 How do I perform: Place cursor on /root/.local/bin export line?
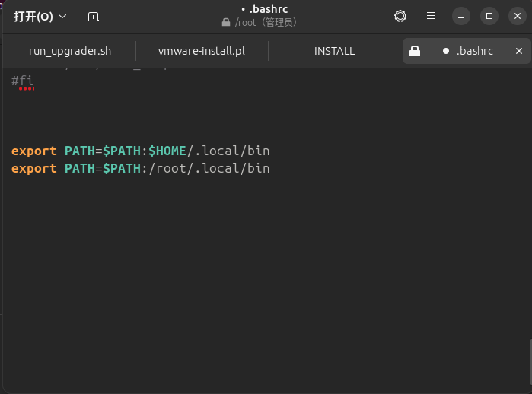(141, 169)
